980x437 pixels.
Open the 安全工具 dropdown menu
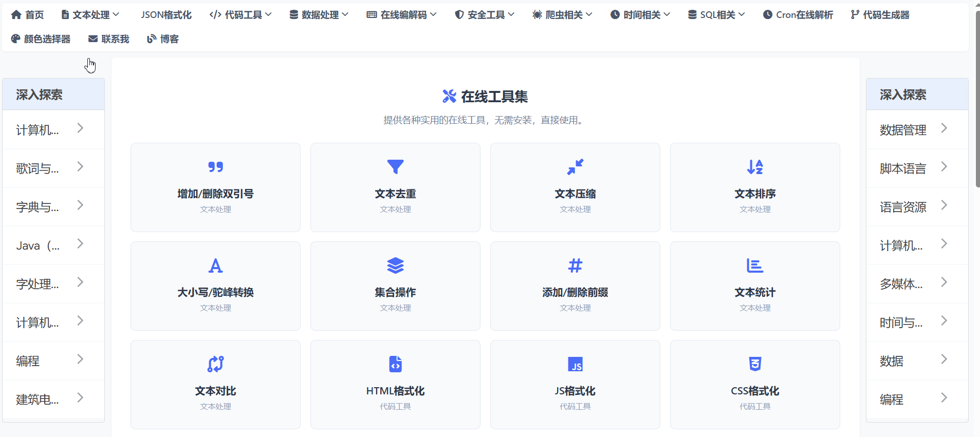(485, 15)
